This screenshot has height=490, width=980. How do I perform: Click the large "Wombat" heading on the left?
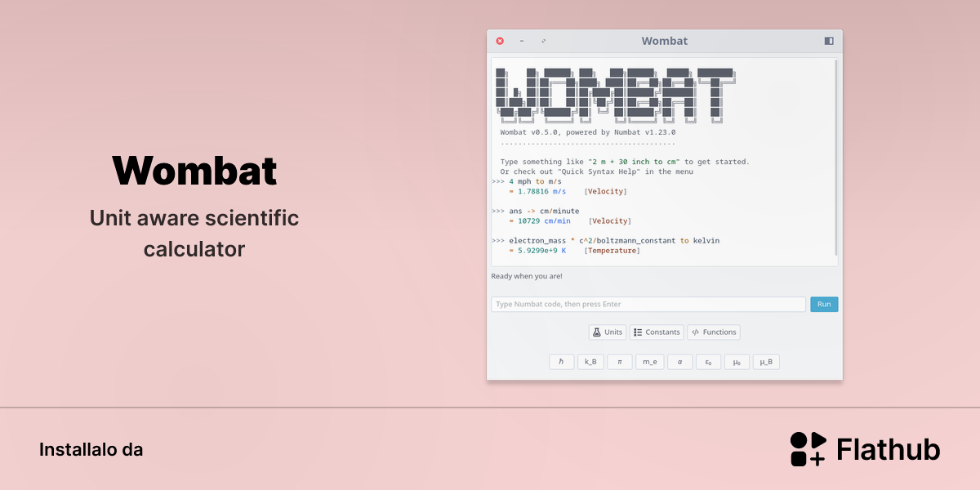(x=194, y=171)
